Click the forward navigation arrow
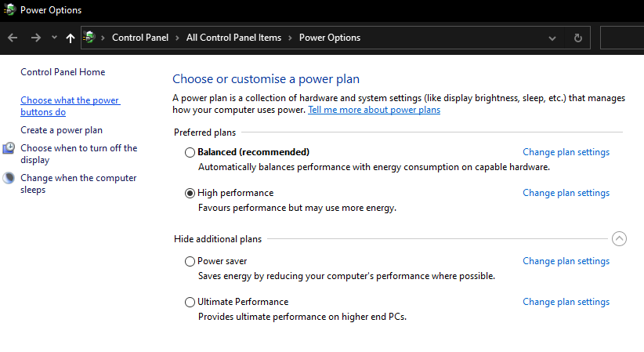This screenshot has width=644, height=352. (36, 38)
